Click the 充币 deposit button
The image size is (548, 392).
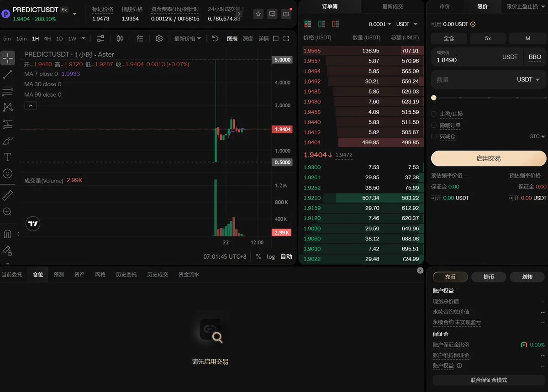[450, 277]
